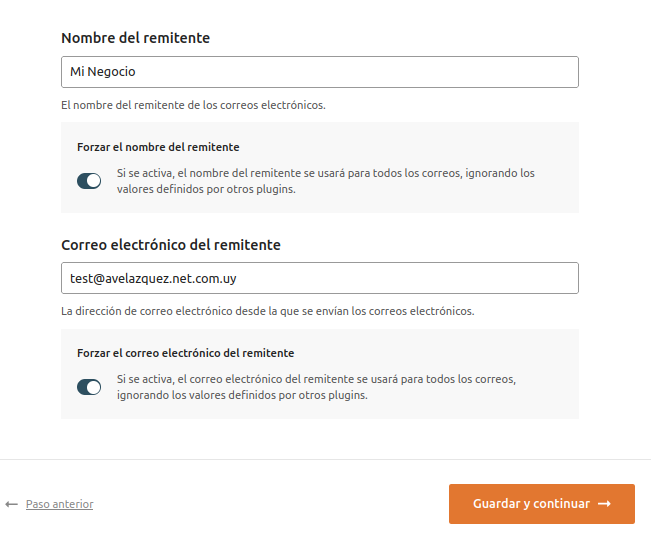Image resolution: width=651 pixels, height=541 pixels.
Task: Click the "Mi Negocio" text in the name field
Action: tap(103, 72)
